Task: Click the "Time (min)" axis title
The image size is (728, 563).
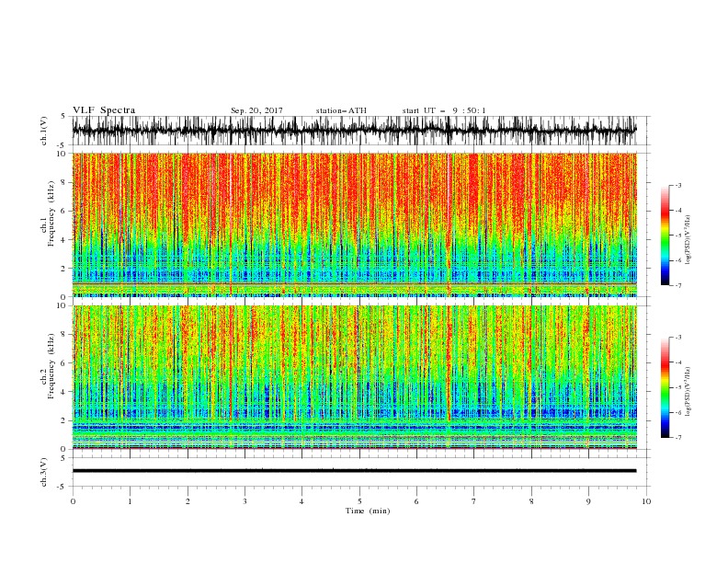Action: 368,511
